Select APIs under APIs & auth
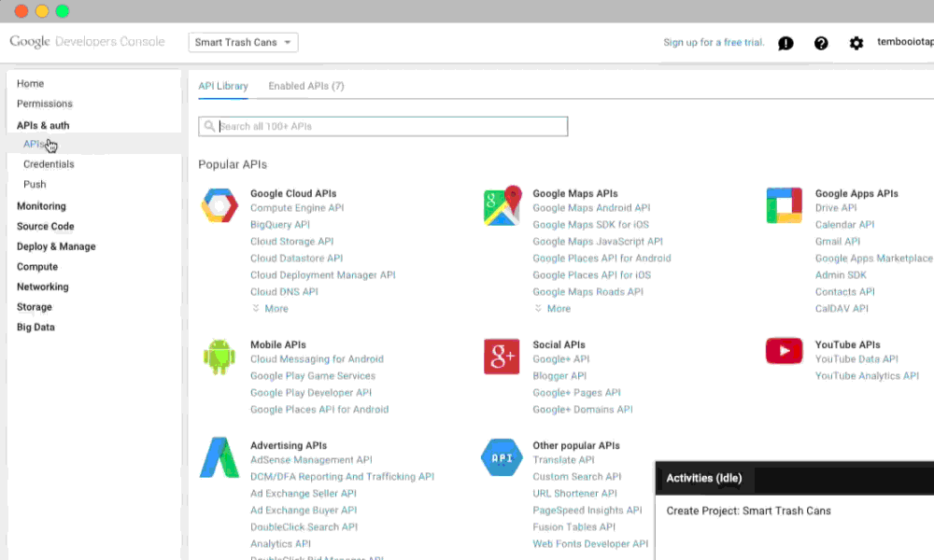This screenshot has height=560, width=934. coord(34,144)
